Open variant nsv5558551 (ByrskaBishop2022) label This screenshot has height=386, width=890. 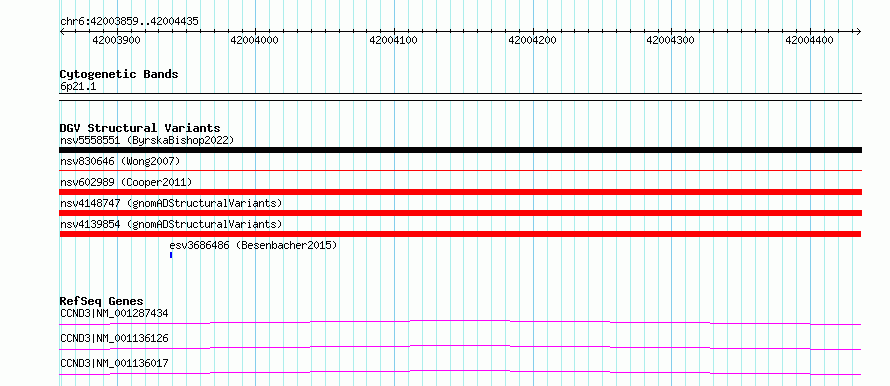click(147, 140)
